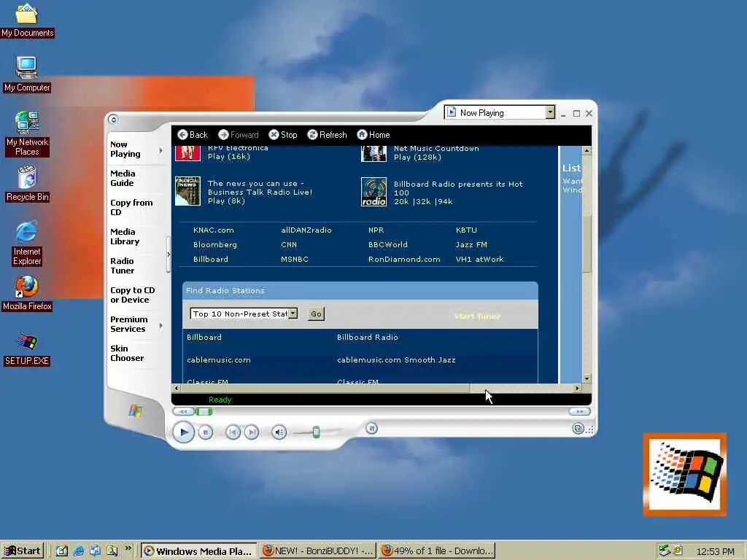Refresh the Radio Tuner page
Screen dimensions: 747x560
click(x=328, y=135)
